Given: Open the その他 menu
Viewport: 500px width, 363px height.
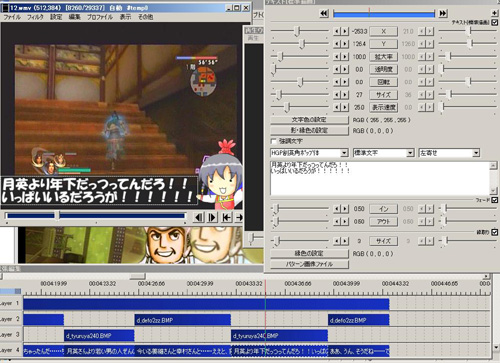Looking at the screenshot, I should pyautogui.click(x=146, y=17).
